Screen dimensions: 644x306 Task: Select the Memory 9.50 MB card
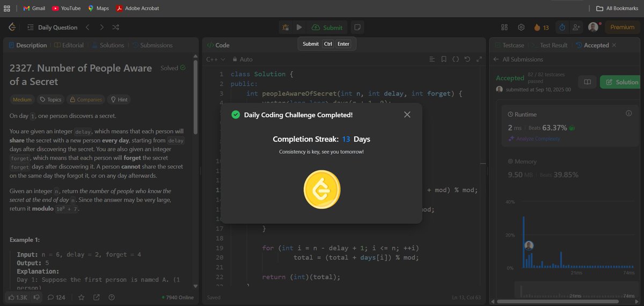click(x=570, y=168)
